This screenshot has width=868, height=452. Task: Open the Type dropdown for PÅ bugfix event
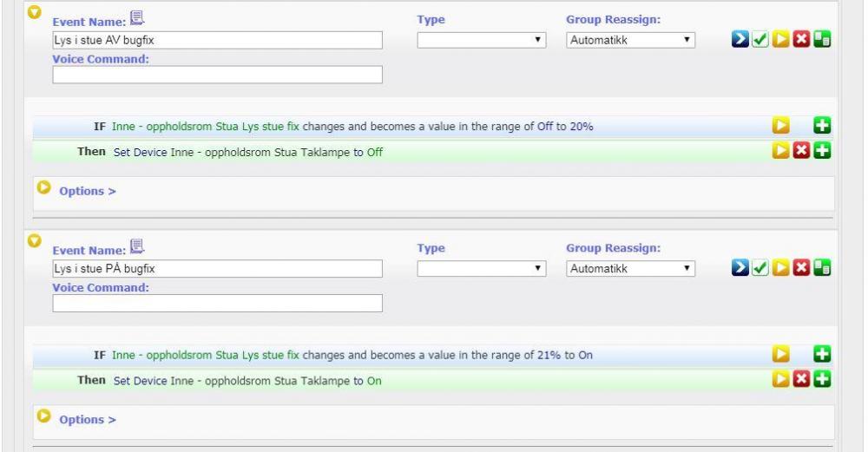click(x=482, y=269)
